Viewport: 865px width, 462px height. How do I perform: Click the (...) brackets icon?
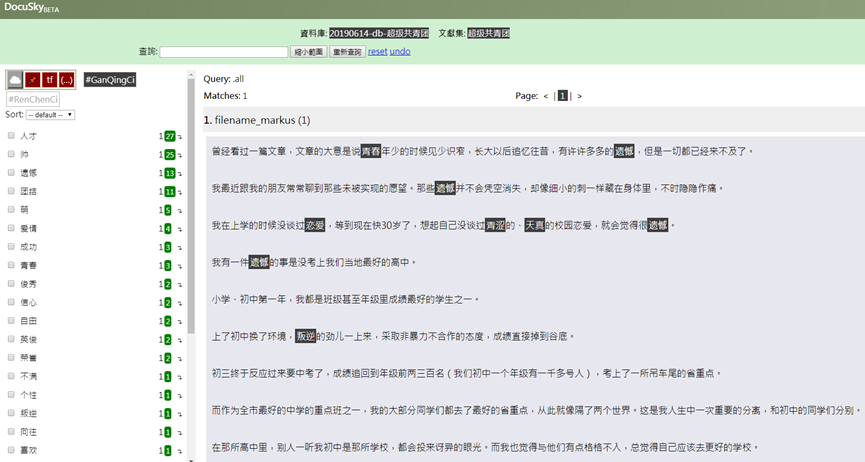tap(66, 79)
